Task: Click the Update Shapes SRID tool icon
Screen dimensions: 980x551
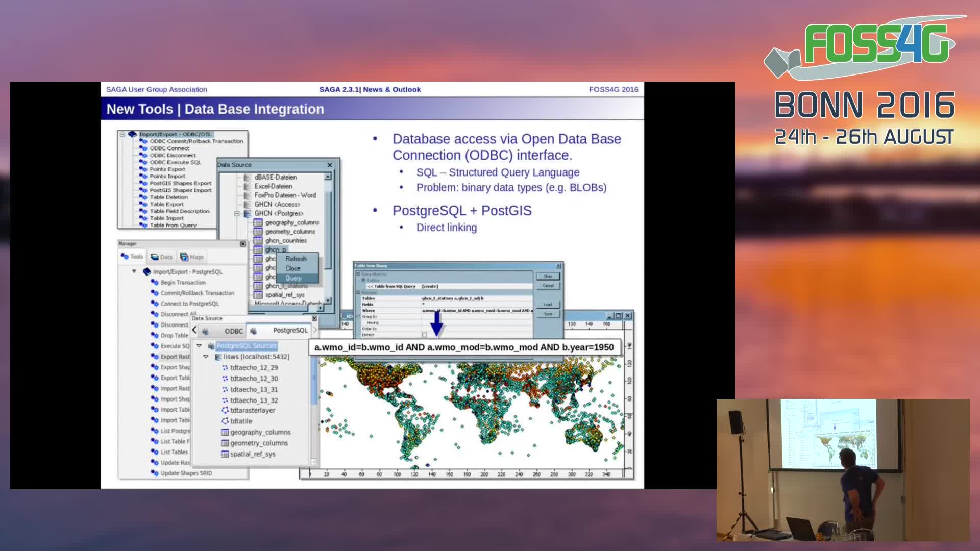Action: tap(155, 473)
